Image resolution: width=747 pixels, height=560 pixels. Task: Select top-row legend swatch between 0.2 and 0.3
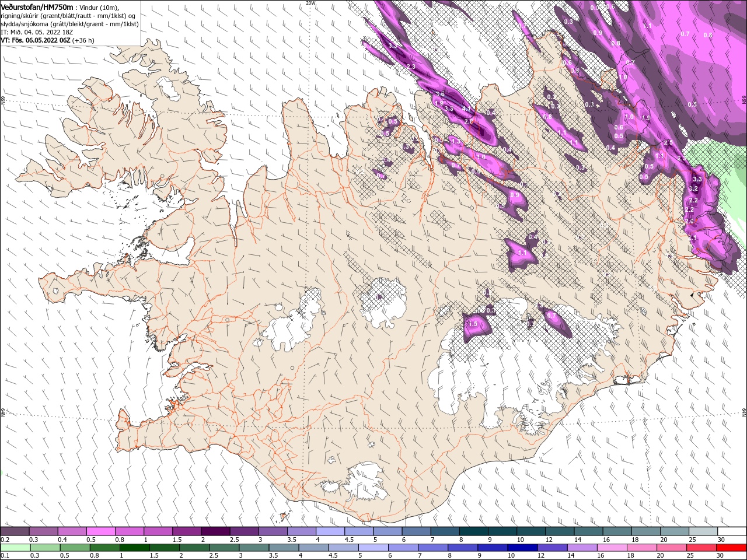pos(15,531)
